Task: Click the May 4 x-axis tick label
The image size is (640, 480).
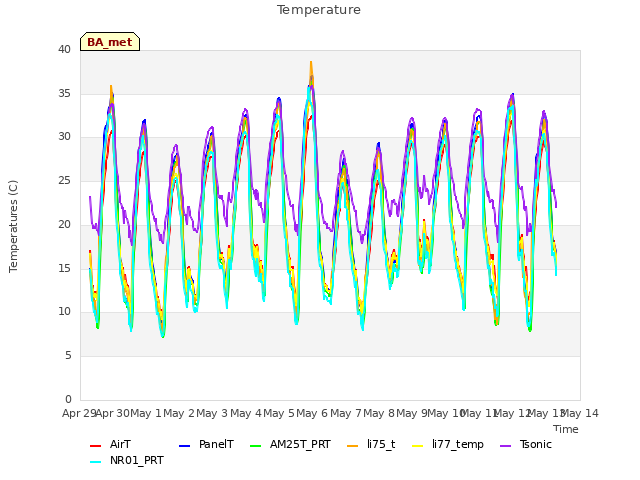Action: (x=246, y=413)
